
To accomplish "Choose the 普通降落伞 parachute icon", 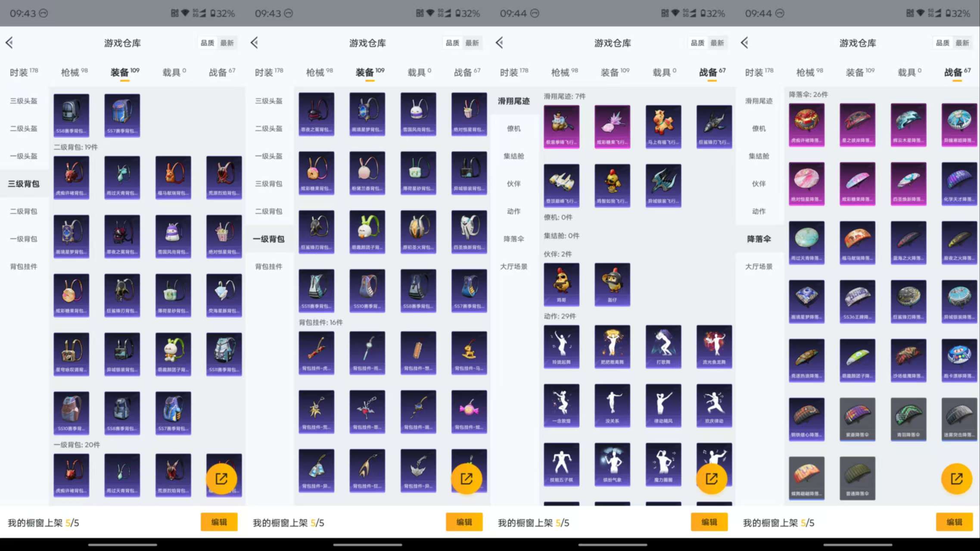I will pyautogui.click(x=857, y=478).
